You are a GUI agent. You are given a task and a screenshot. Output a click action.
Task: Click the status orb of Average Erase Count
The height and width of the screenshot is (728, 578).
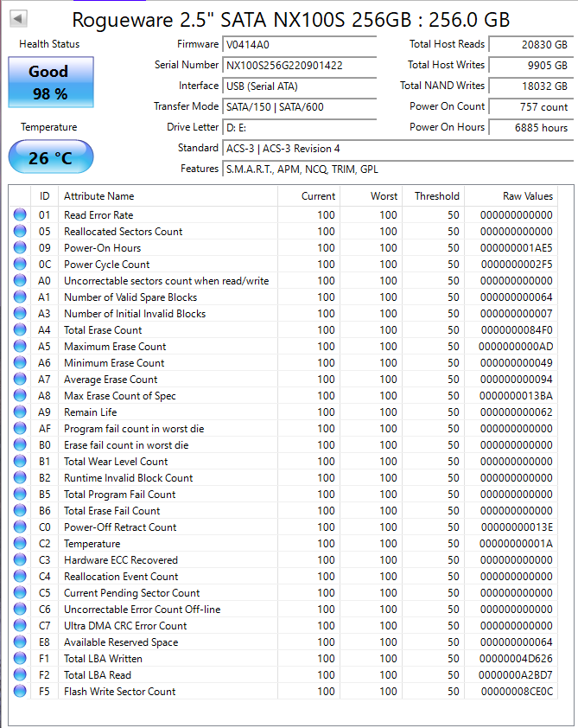click(x=20, y=379)
